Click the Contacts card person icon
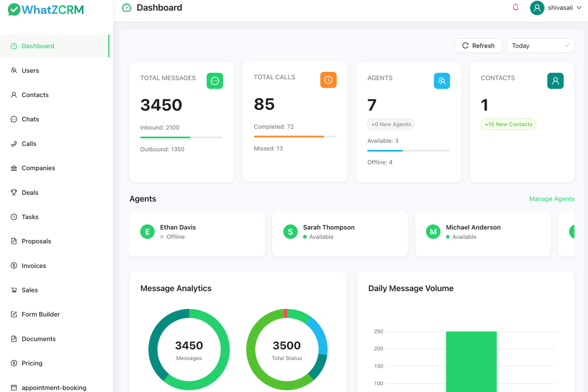Viewport: 588px width, 392px height. pos(555,81)
